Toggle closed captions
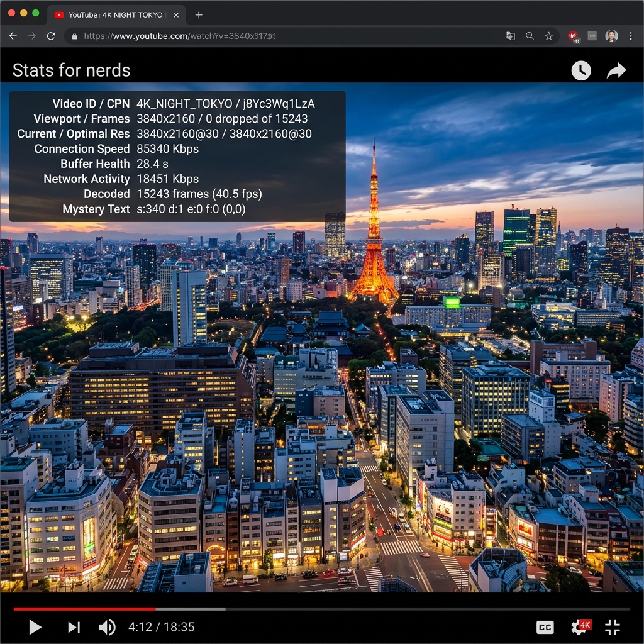The image size is (644, 644). tap(545, 627)
